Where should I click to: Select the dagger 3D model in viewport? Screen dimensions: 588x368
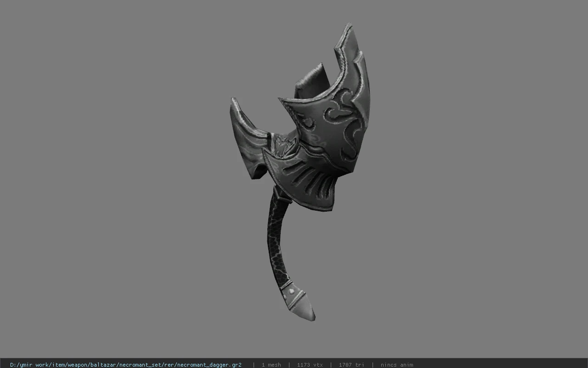coord(300,171)
